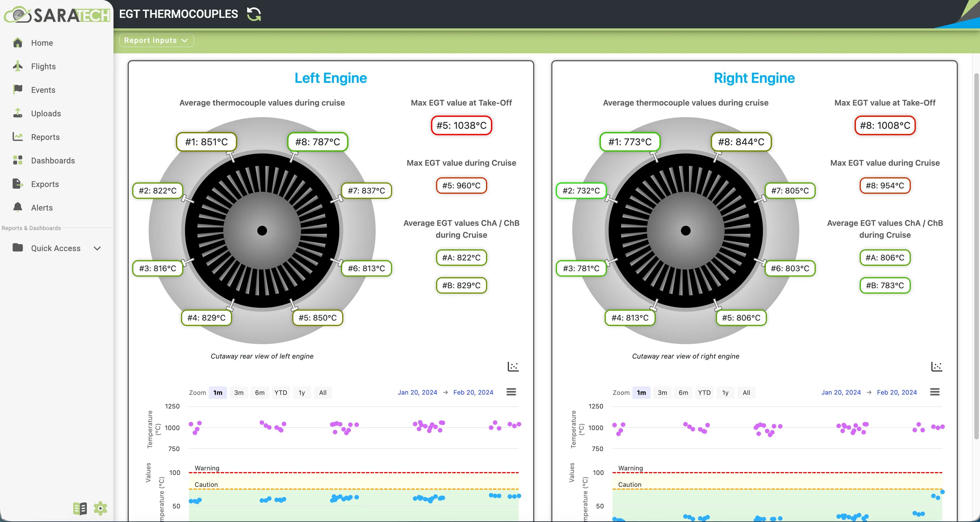Select 6m zoom on left engine chart
Image resolution: width=980 pixels, height=522 pixels.
pyautogui.click(x=260, y=393)
